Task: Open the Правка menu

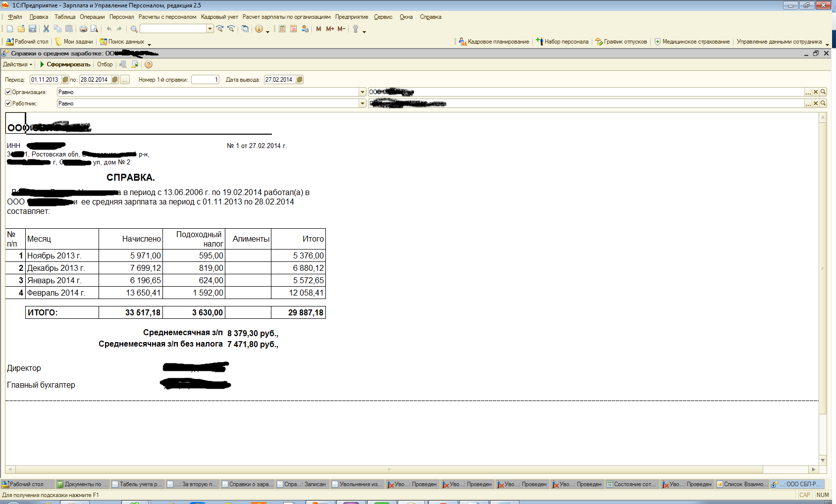Action: click(x=39, y=17)
